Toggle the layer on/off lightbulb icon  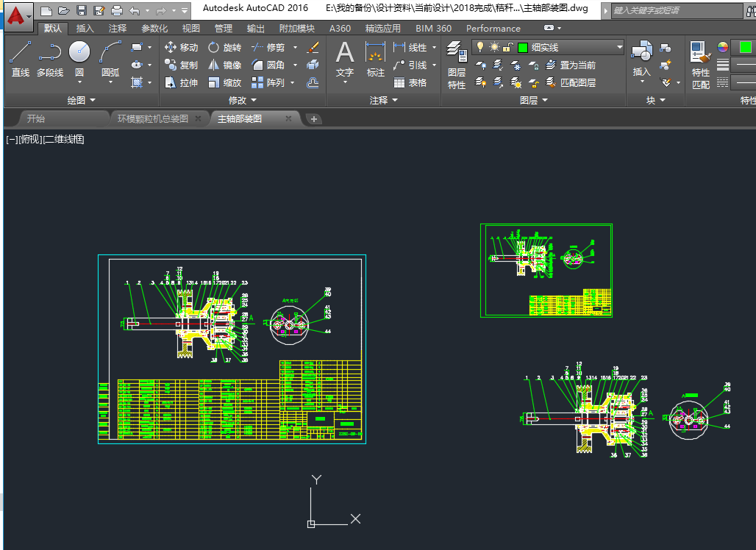coord(479,47)
